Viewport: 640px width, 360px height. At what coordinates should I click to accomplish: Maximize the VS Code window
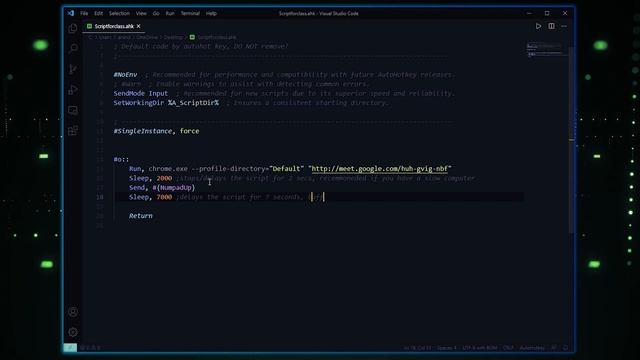coord(547,13)
